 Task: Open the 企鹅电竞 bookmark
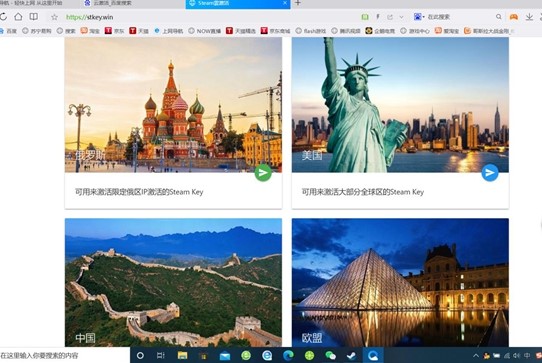(x=380, y=31)
